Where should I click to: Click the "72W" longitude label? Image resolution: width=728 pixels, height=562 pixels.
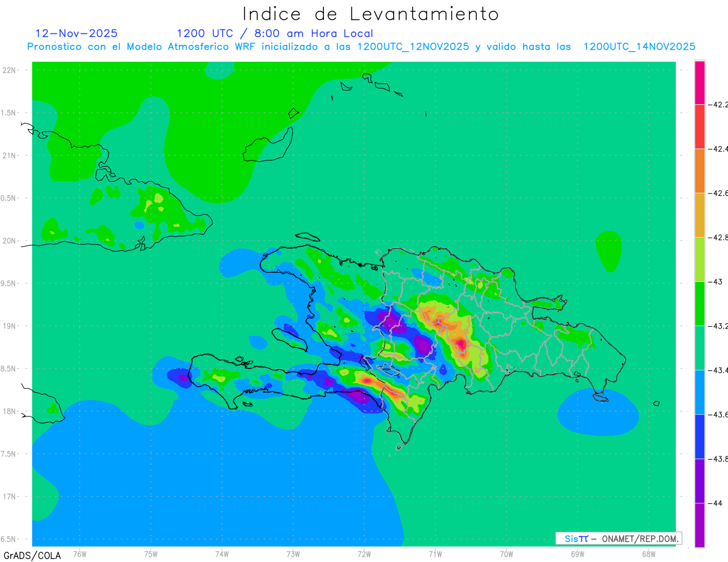coord(364,554)
